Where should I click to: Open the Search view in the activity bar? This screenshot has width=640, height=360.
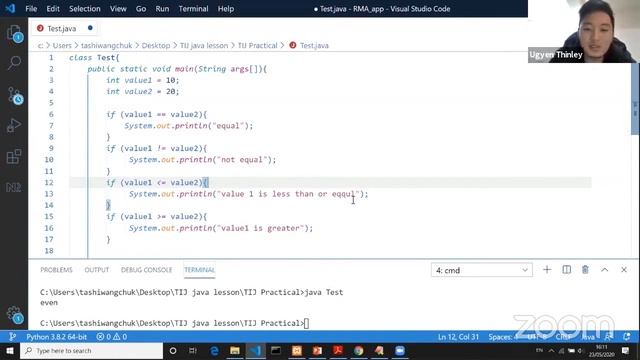tap(14, 63)
